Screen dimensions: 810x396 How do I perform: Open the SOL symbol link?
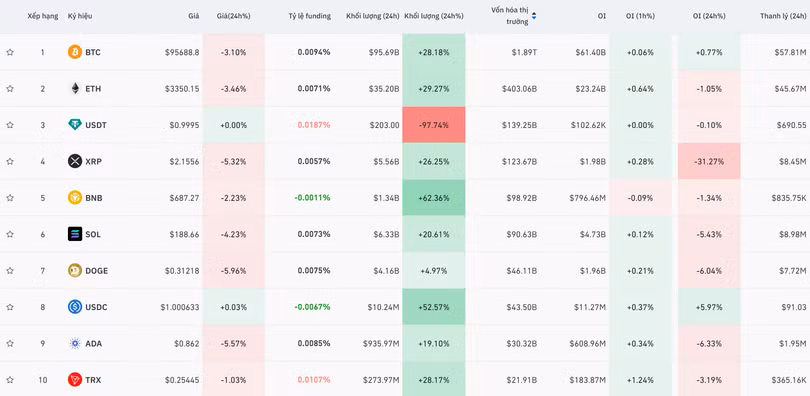93,234
